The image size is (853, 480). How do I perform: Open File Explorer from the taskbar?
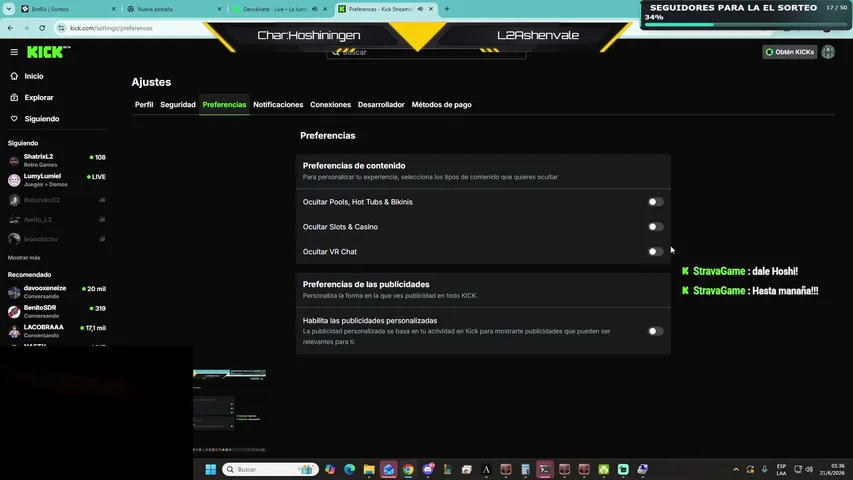369,469
